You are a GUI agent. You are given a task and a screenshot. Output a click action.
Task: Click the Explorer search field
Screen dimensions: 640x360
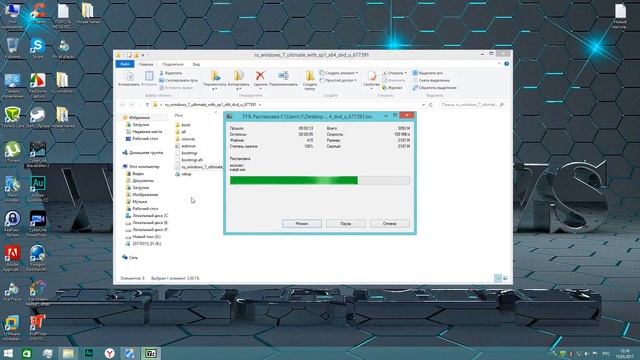point(472,105)
